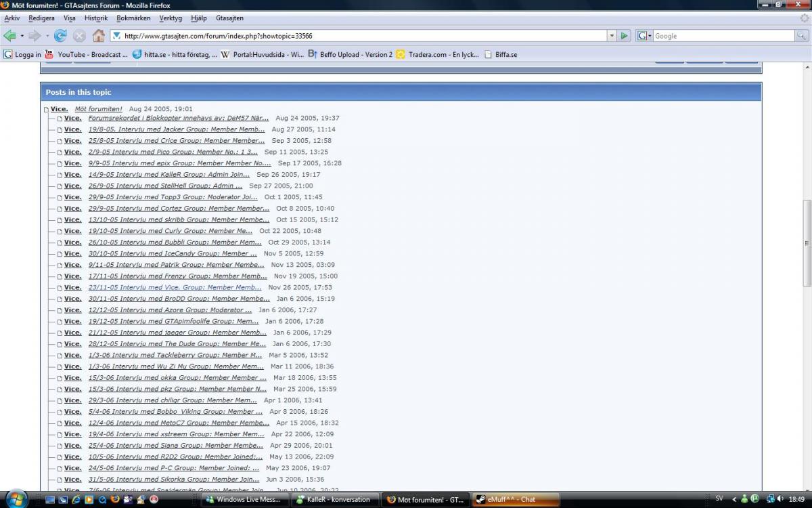Screen dimensions: 812x508
Task: Expand the address bar URL history dropdown
Action: coord(612,36)
